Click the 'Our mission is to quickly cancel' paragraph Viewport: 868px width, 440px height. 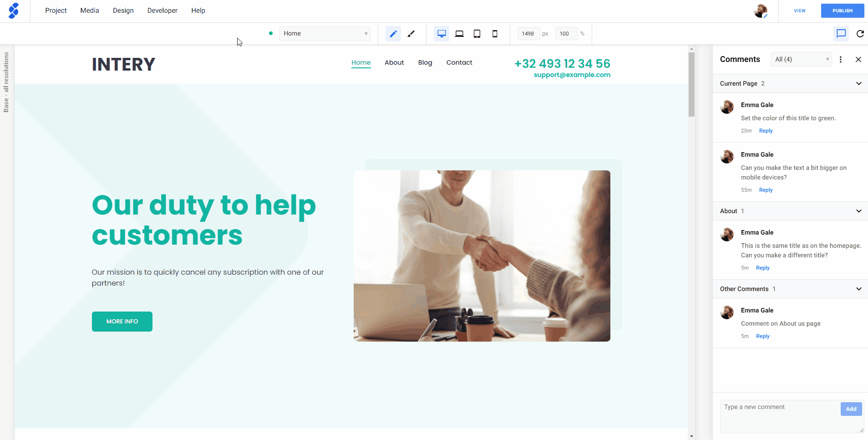[208, 277]
